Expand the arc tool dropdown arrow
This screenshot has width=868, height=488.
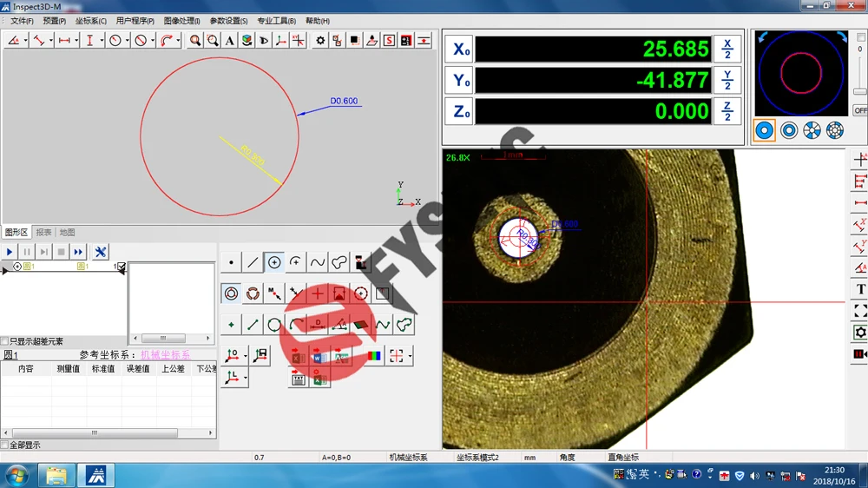click(178, 40)
